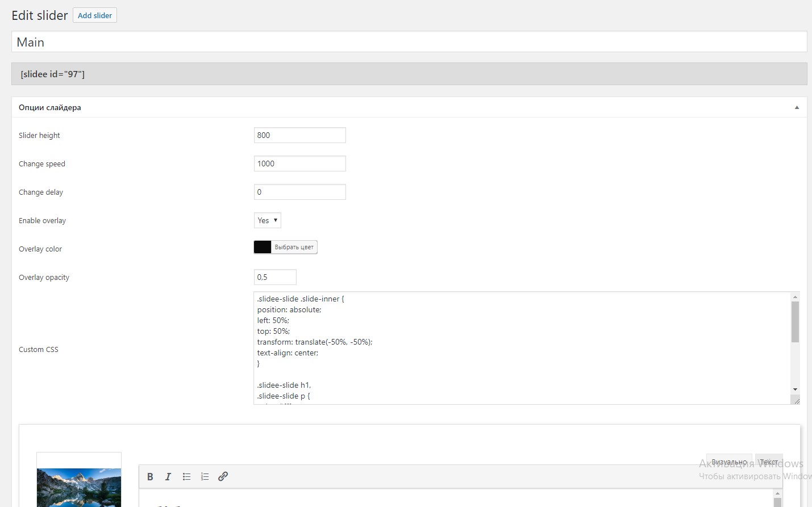The image size is (812, 507).
Task: Click the Edit slider heading
Action: tap(40, 15)
